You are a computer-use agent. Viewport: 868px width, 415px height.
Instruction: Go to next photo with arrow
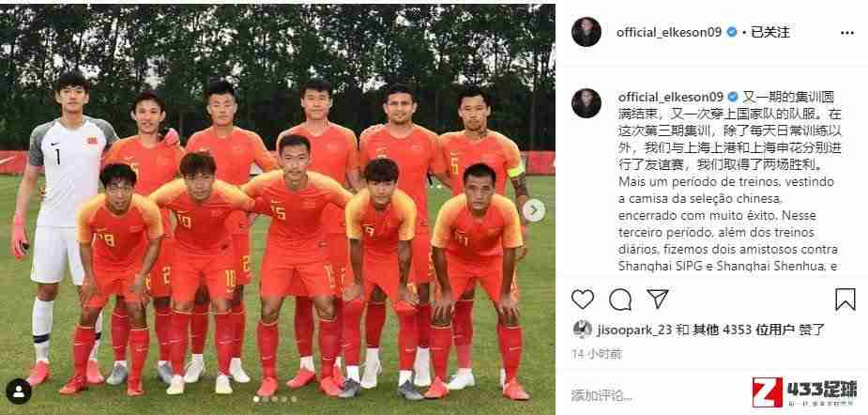(534, 210)
